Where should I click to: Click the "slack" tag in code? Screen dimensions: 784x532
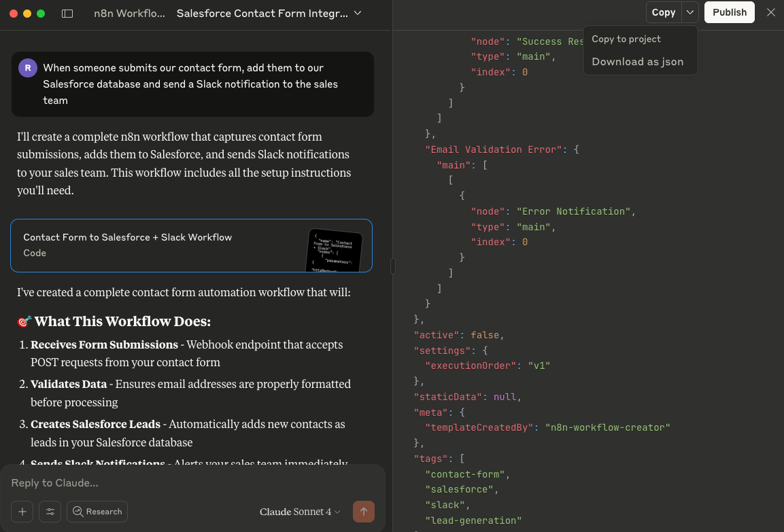(445, 505)
